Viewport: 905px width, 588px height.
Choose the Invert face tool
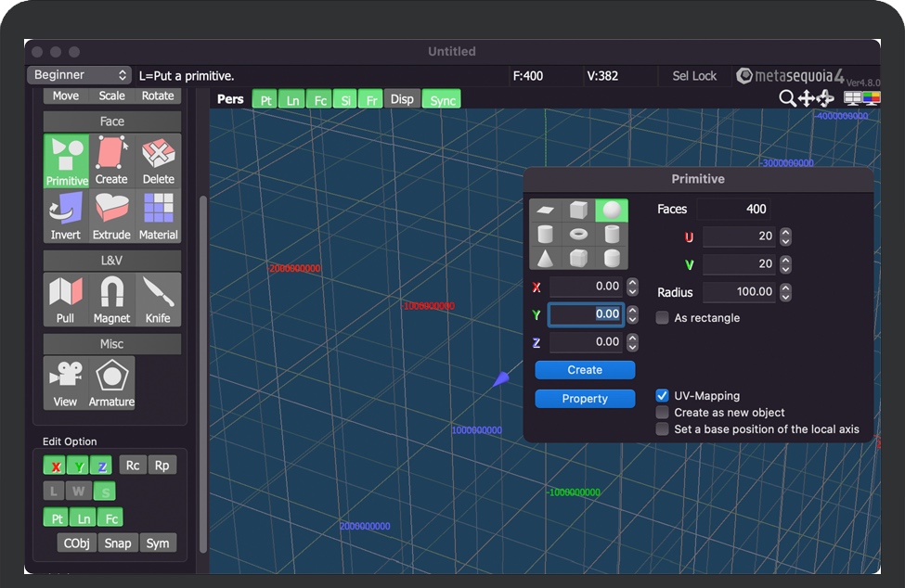point(66,216)
